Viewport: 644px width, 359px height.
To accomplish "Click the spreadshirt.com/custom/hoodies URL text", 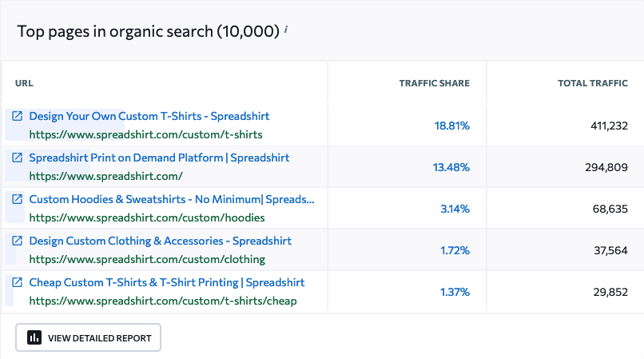I will [x=147, y=217].
